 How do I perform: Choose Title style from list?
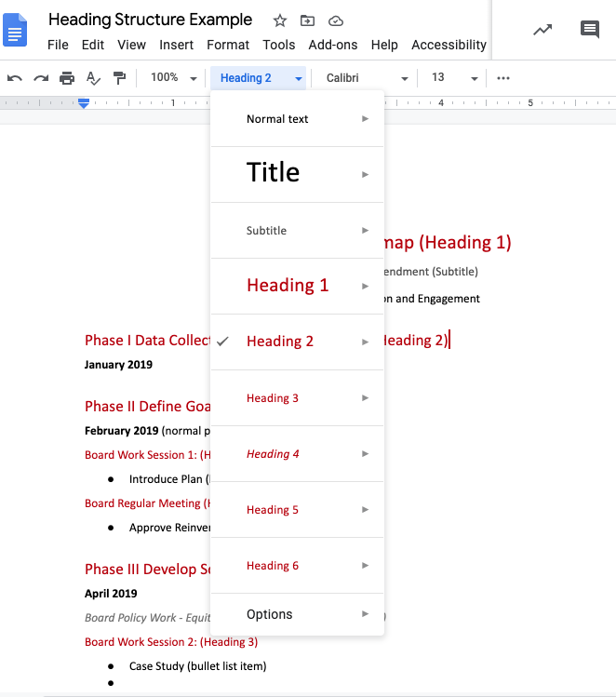(x=273, y=173)
